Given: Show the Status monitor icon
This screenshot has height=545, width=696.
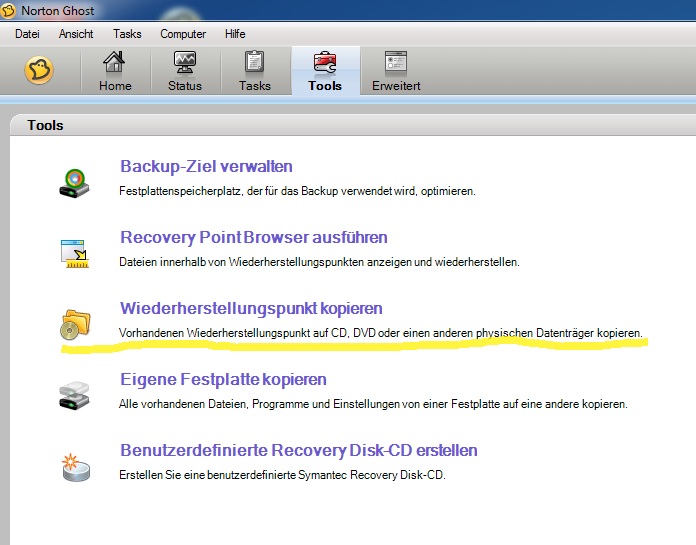Looking at the screenshot, I should click(185, 62).
